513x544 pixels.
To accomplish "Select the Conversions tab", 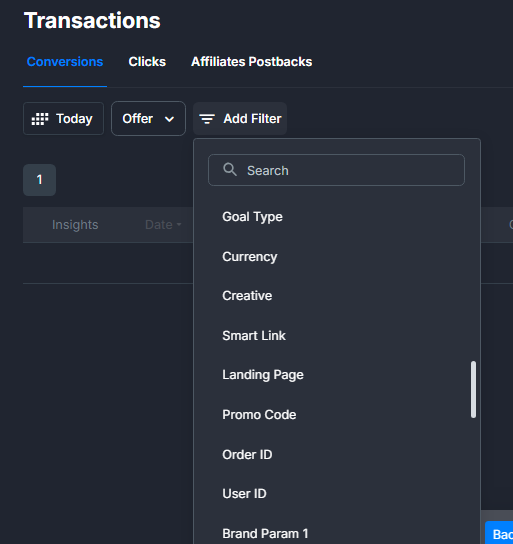I will (x=65, y=62).
